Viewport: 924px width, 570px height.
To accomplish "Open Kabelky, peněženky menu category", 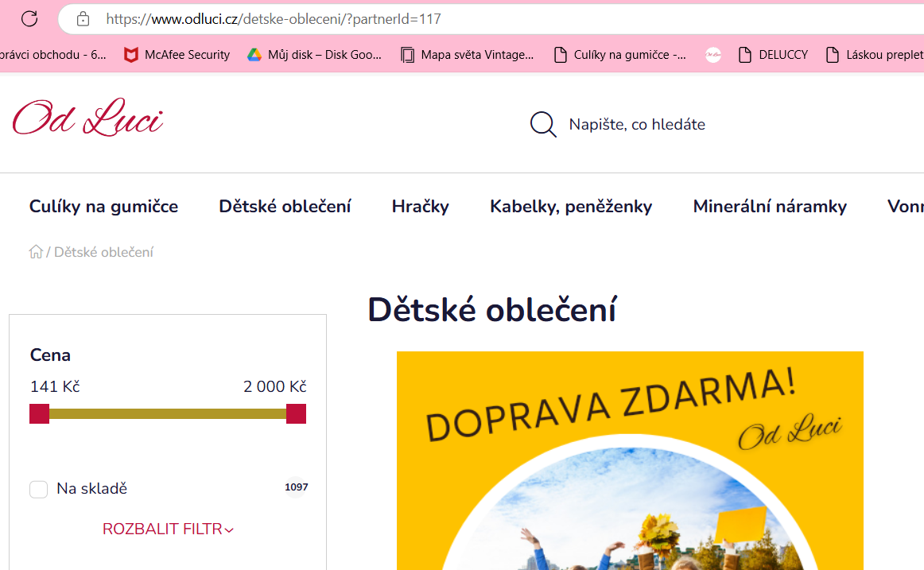I will click(x=571, y=207).
